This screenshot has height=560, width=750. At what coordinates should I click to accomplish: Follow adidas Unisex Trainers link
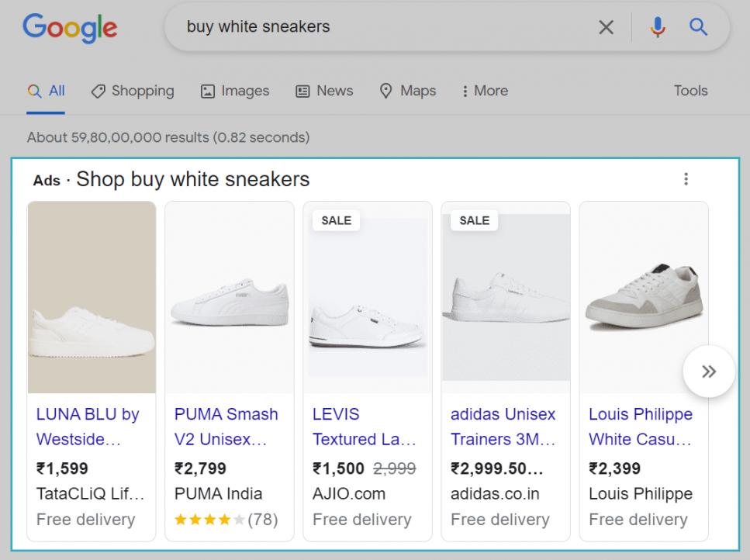[503, 427]
